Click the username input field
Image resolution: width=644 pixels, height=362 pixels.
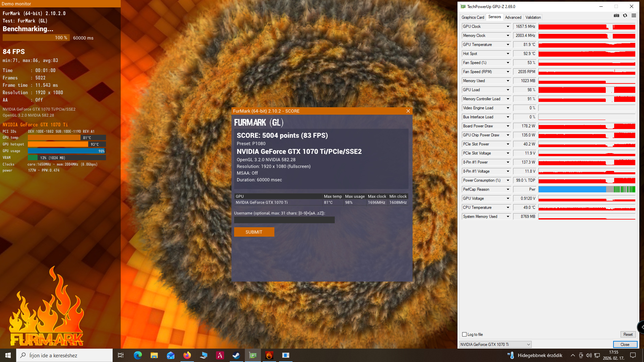click(284, 220)
